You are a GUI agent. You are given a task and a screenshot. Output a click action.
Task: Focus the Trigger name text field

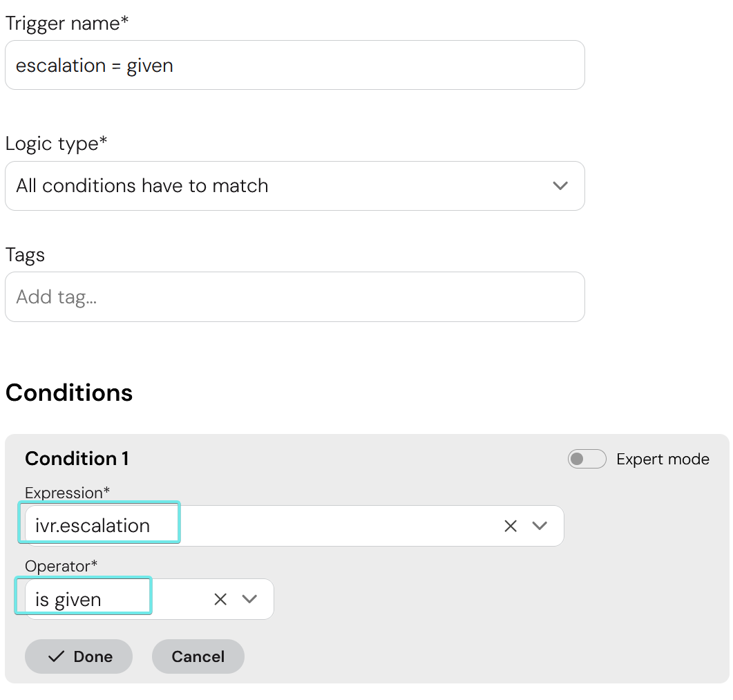[x=294, y=66]
